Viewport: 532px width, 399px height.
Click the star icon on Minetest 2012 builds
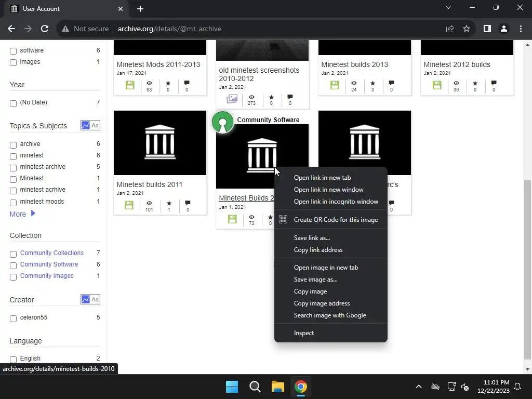(x=475, y=83)
